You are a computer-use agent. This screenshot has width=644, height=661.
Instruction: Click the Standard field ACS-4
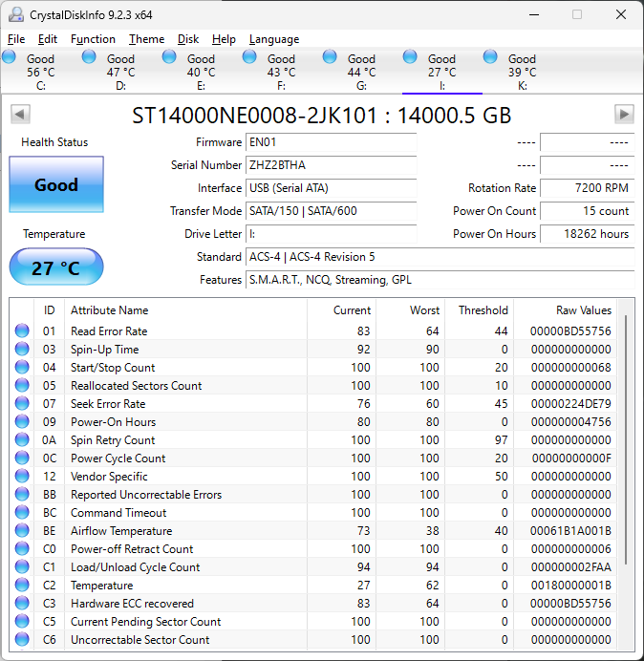(440, 257)
